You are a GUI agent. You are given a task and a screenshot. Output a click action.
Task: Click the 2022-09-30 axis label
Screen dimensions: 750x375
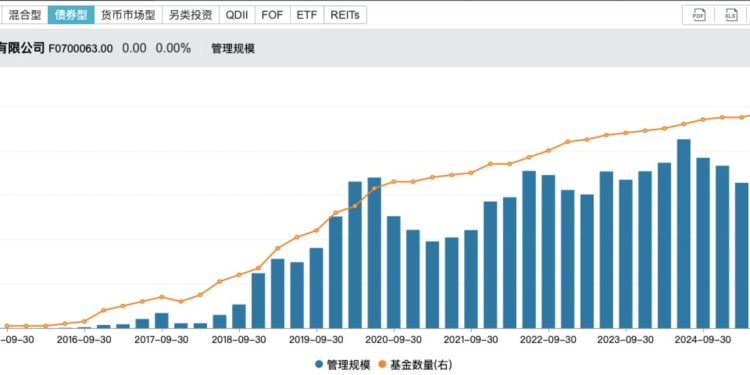[549, 340]
